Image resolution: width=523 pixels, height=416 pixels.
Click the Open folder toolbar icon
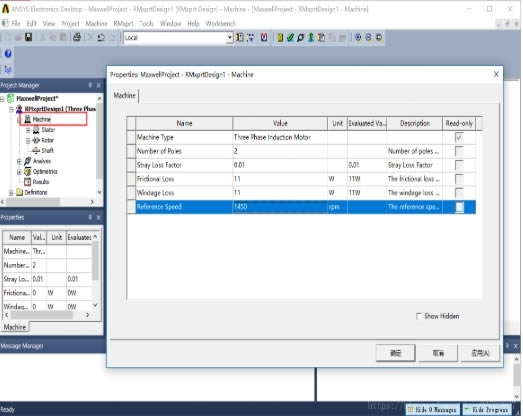[18, 37]
